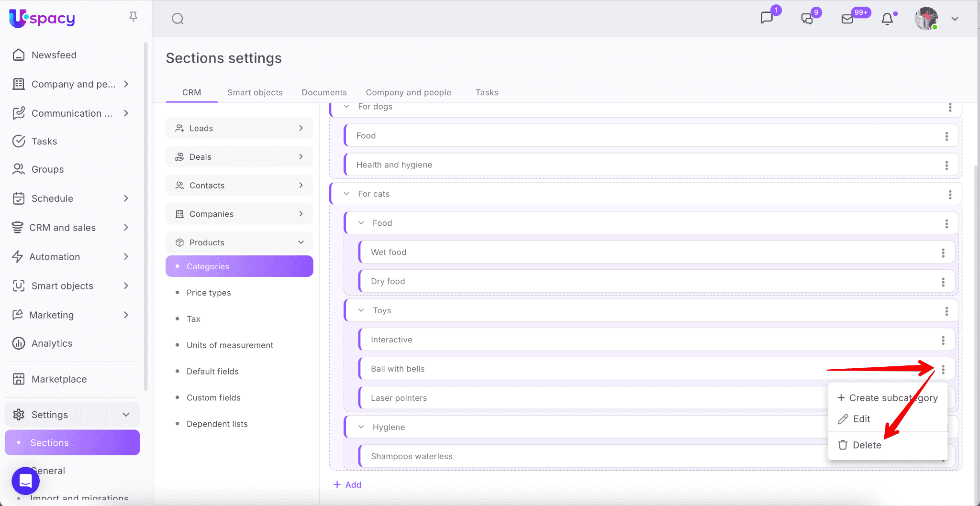Collapse the Hygiene subcategory
980x506 pixels.
361,427
